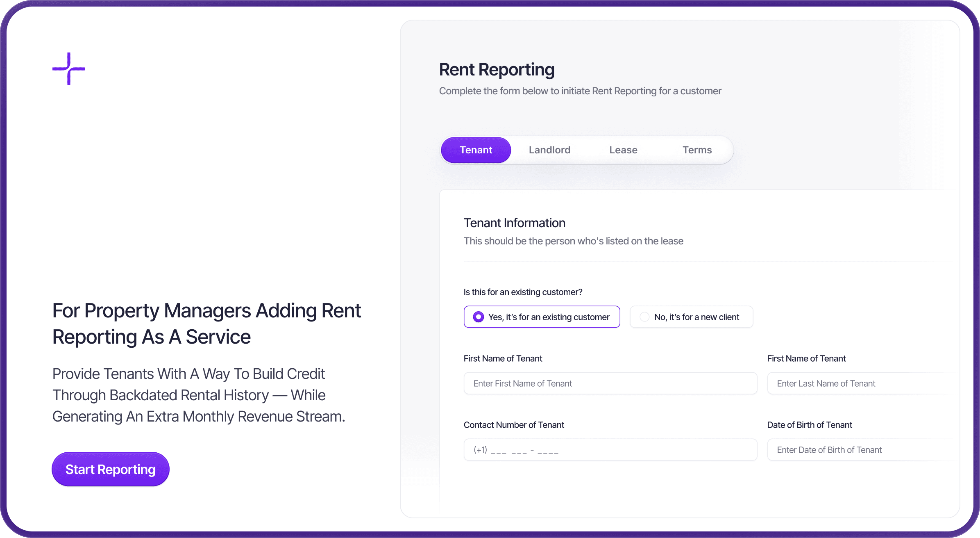Click 'Is this for an existing customer?' label
This screenshot has height=538, width=980.
(x=523, y=292)
